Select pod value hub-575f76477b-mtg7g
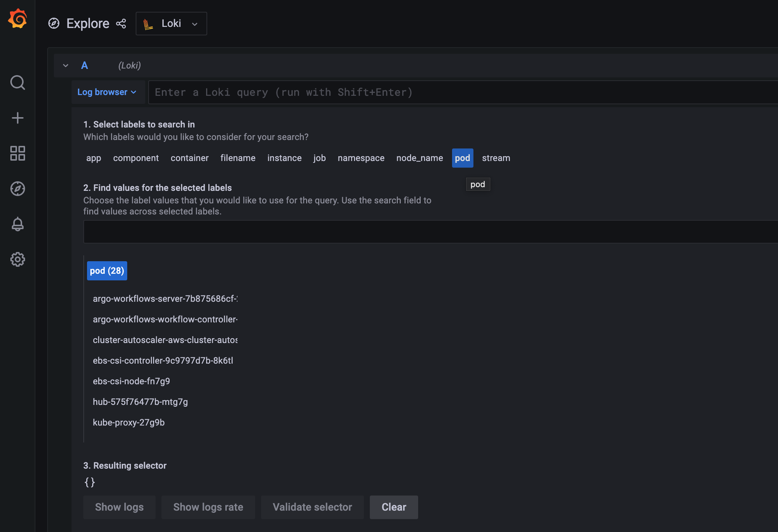The height and width of the screenshot is (532, 778). point(140,402)
